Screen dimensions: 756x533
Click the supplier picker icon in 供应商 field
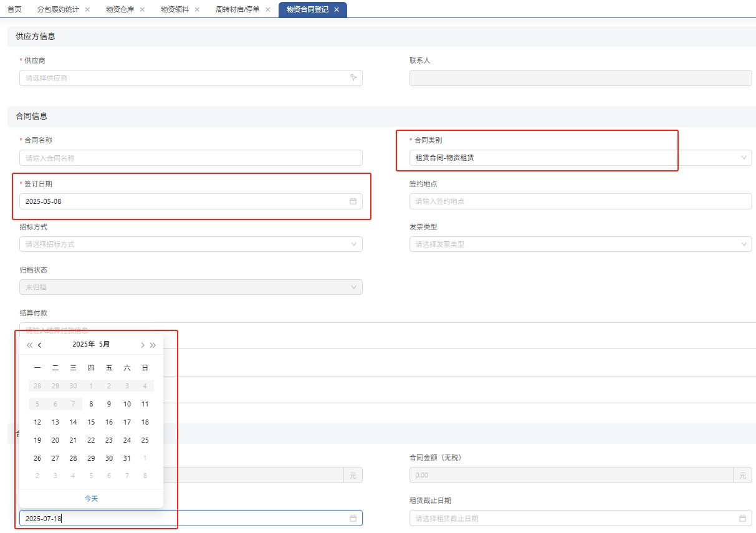tap(353, 78)
